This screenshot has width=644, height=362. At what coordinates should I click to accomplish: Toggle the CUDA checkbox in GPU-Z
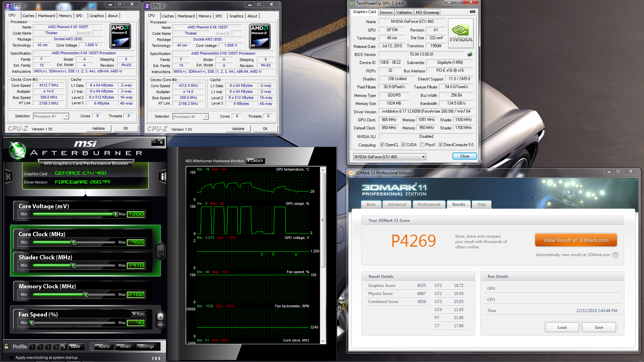tap(403, 145)
